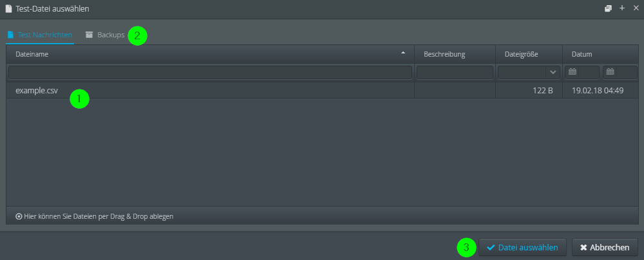Switch to the Backups tab
The height and width of the screenshot is (260, 644).
[x=105, y=35]
